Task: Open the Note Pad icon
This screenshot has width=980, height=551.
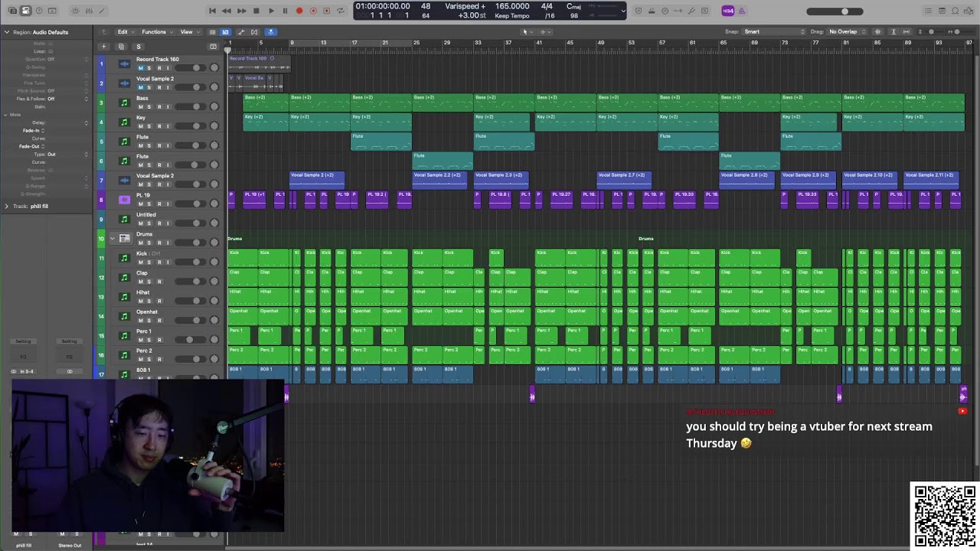Action: [942, 11]
